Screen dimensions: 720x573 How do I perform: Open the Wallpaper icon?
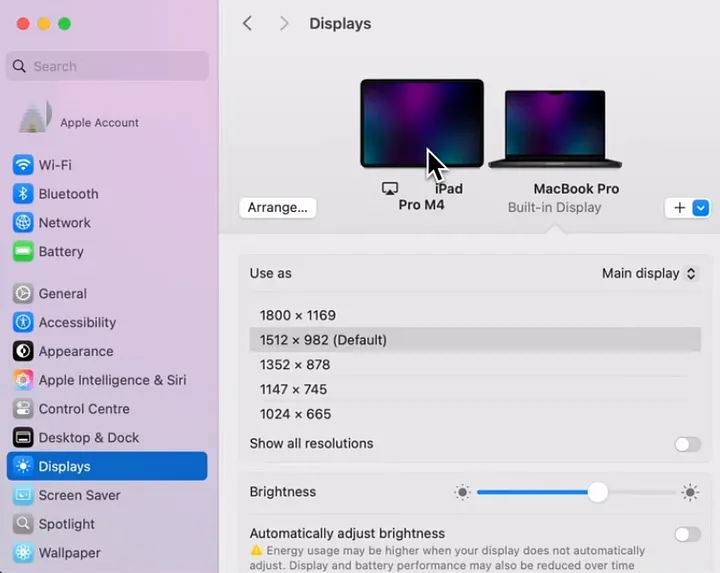[23, 553]
